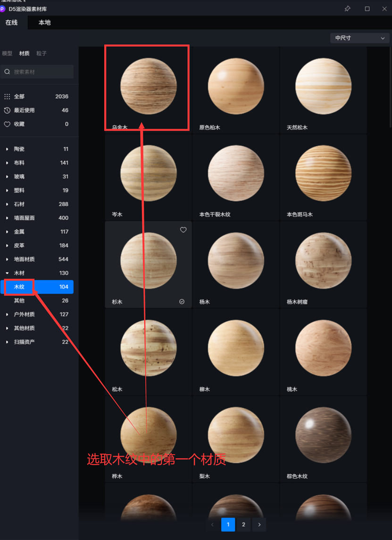
Task: Select the 棕色木纹 material thumbnail
Action: (323, 435)
